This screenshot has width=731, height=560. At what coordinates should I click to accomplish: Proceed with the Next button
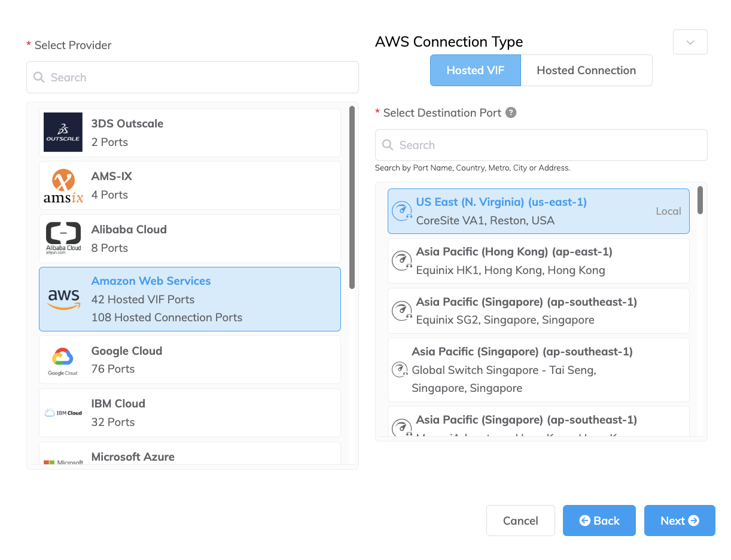click(x=680, y=521)
